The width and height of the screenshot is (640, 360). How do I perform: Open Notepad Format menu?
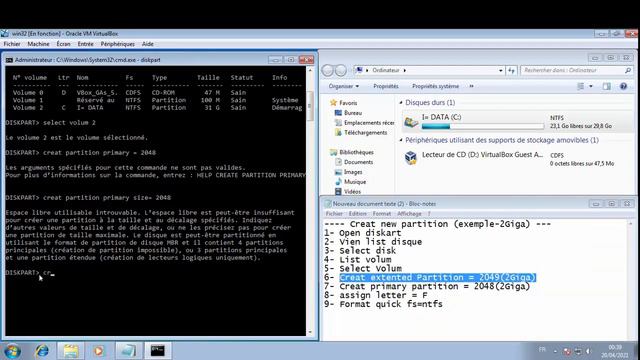pos(381,213)
